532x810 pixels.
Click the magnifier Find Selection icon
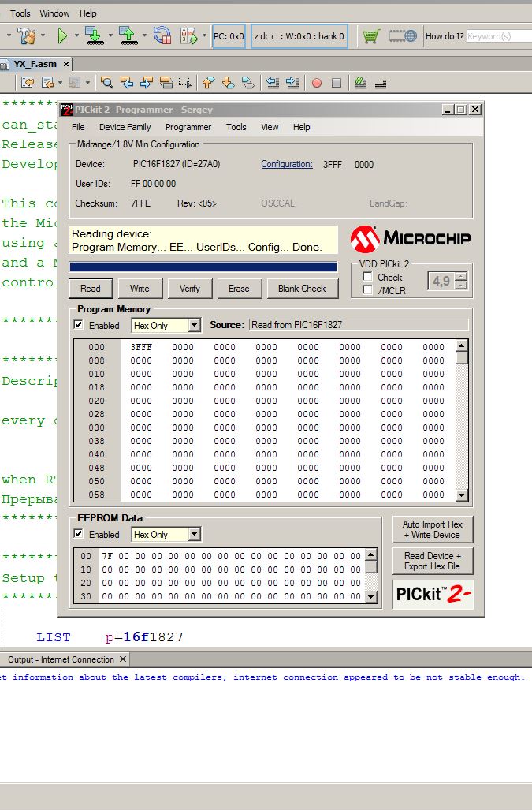pos(107,83)
